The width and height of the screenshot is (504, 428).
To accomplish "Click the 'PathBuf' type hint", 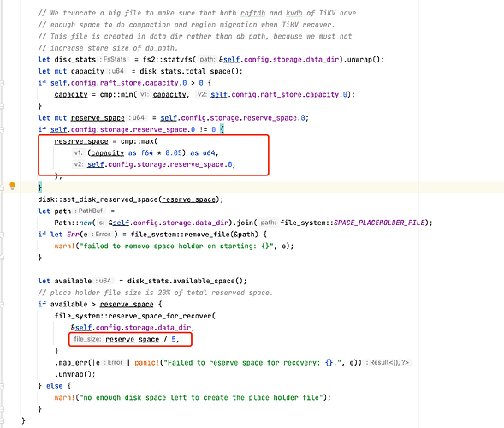I will (x=91, y=211).
